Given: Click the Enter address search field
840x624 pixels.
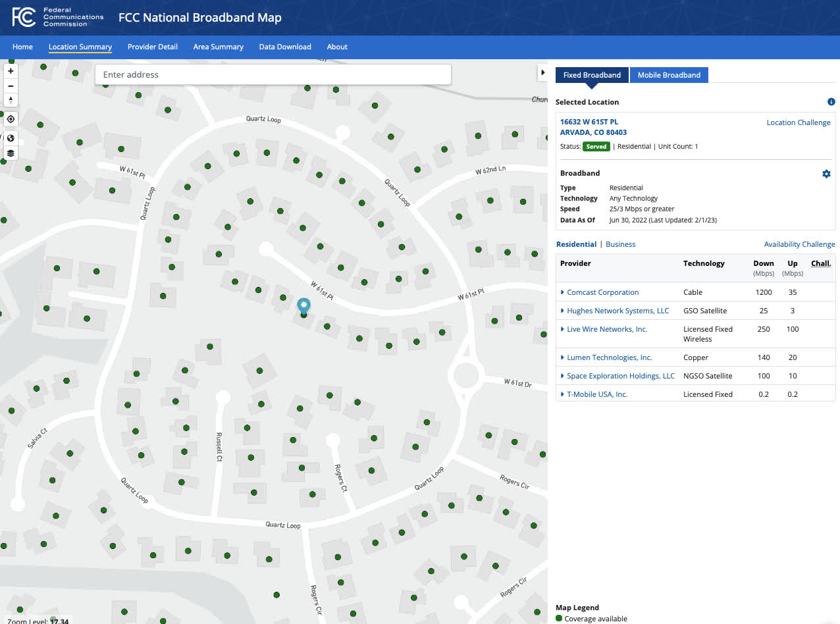Looking at the screenshot, I should tap(273, 74).
